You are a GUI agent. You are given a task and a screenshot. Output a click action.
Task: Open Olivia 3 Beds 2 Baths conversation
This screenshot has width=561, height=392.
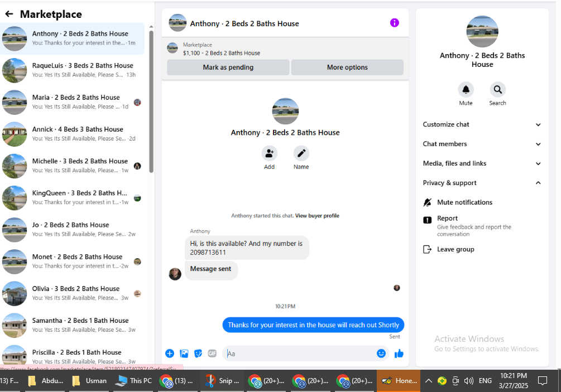click(x=72, y=293)
